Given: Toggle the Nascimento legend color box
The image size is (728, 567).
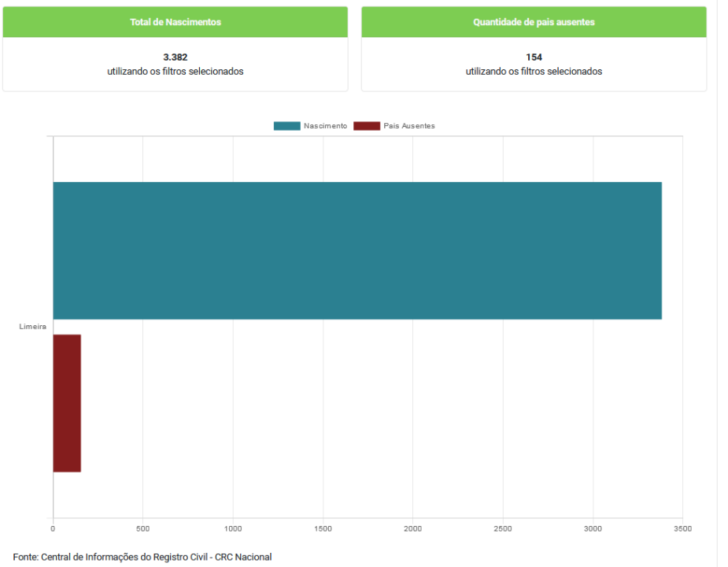Looking at the screenshot, I should (287, 126).
